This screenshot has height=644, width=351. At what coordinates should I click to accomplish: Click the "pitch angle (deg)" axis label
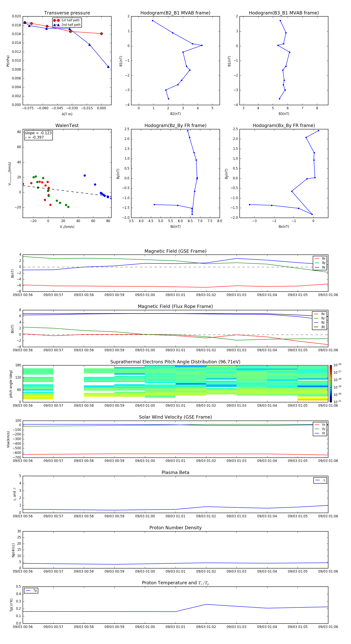pos(11,384)
